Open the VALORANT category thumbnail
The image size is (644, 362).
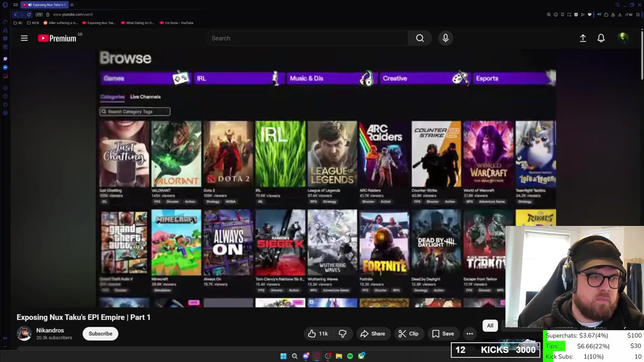pos(176,154)
